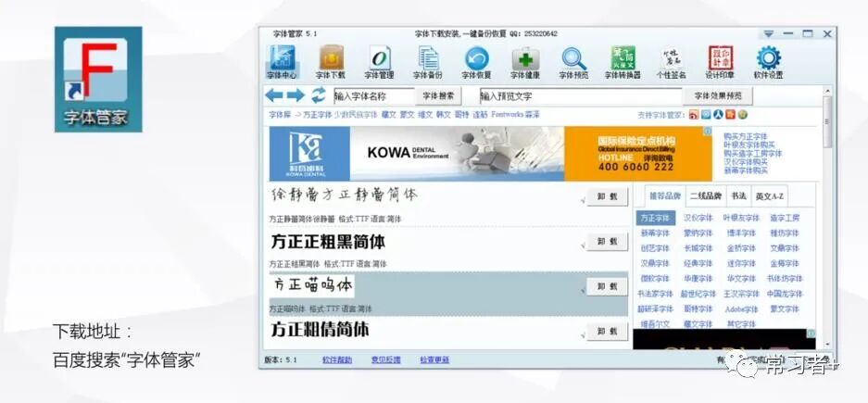Switch to the 书法 tab

738,196
